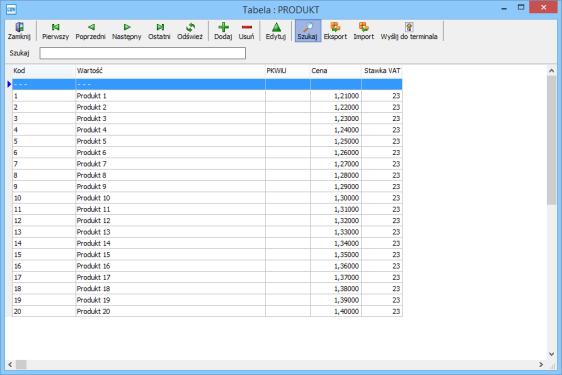Viewport: 562px width, 375px height.
Task: Refresh the table with Odśwież
Action: [x=190, y=31]
